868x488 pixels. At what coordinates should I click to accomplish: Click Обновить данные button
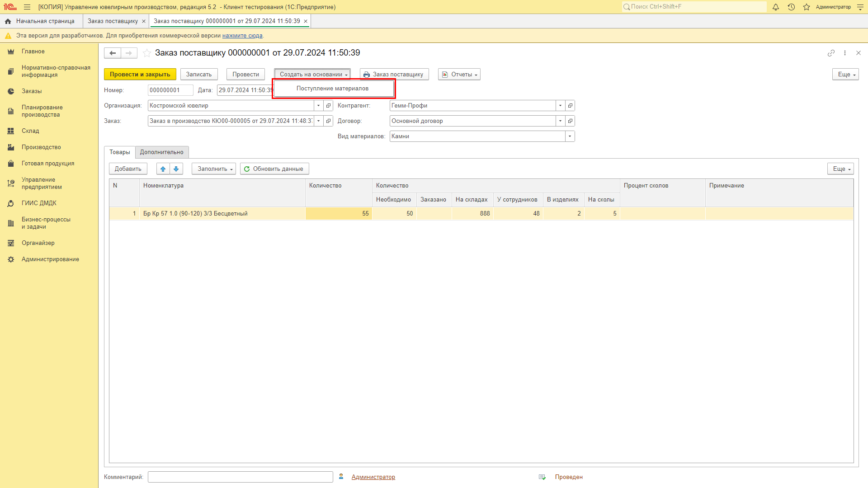tap(274, 169)
